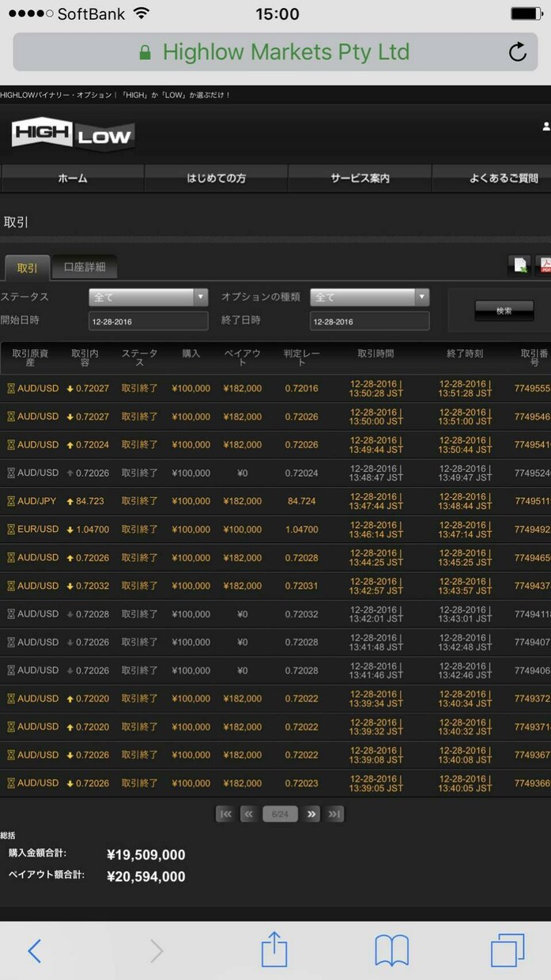Click the 終了日時 date field
The height and width of the screenshot is (980, 551).
coord(370,321)
